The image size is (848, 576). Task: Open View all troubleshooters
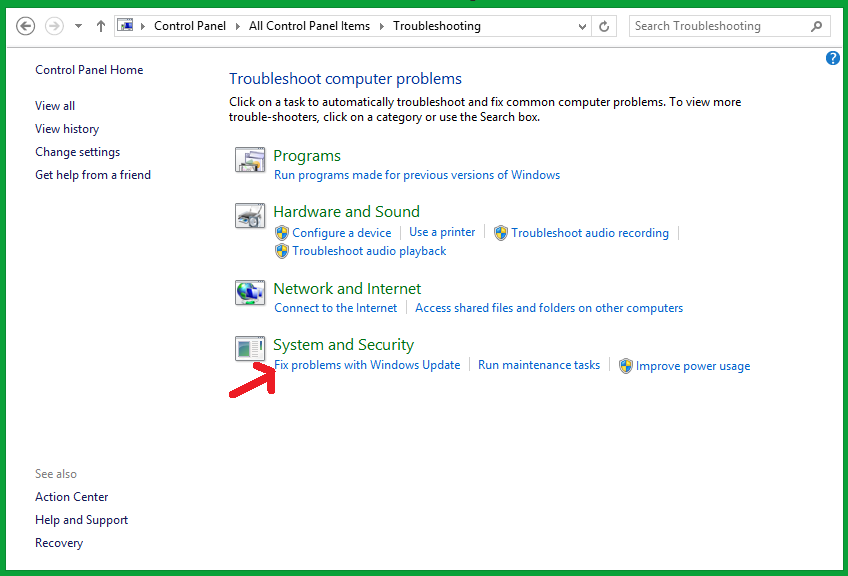coord(55,106)
